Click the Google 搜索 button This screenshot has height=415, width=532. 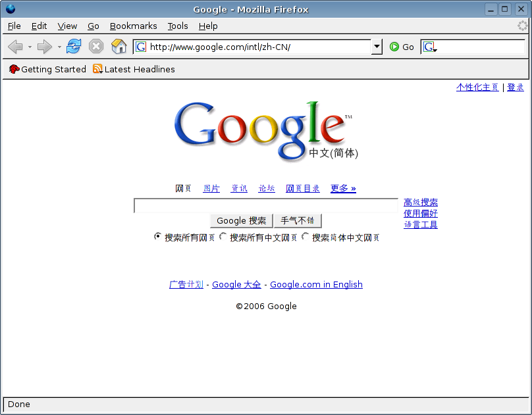tap(241, 221)
